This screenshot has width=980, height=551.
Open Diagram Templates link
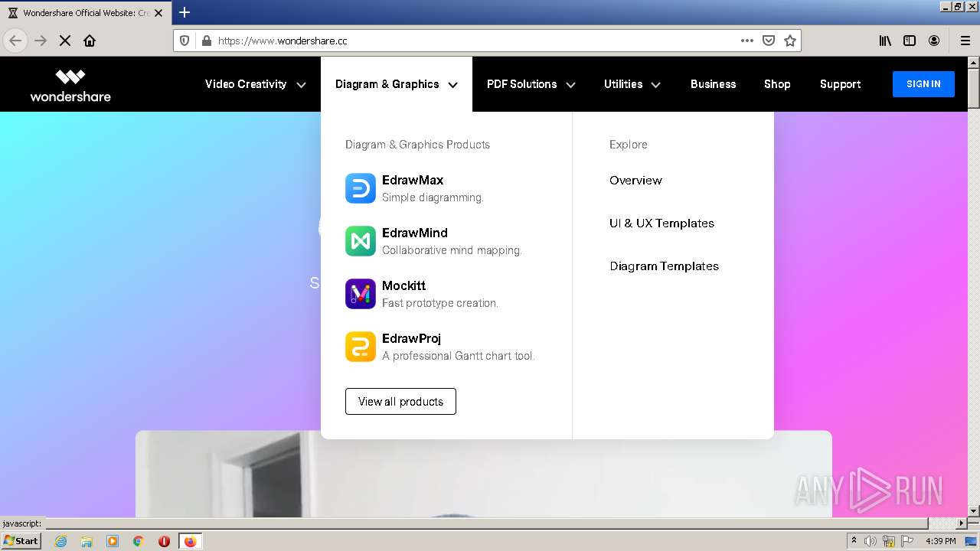pos(664,266)
